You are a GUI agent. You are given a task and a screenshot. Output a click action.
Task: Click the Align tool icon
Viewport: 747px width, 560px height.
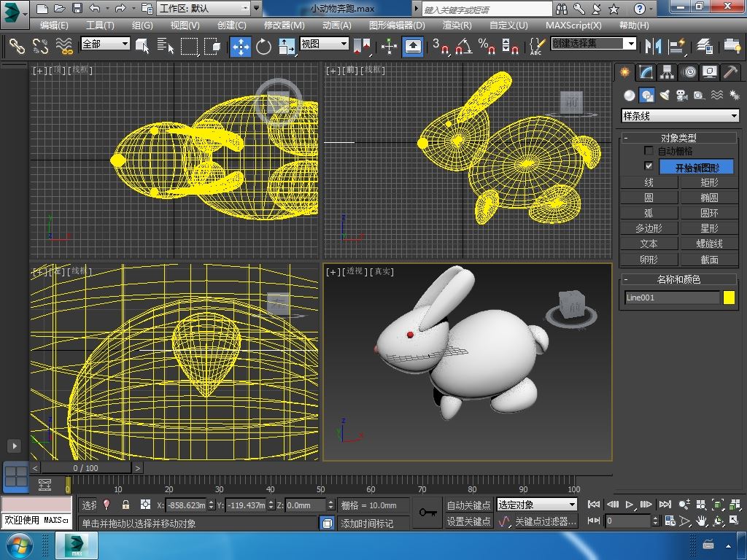pyautogui.click(x=676, y=46)
